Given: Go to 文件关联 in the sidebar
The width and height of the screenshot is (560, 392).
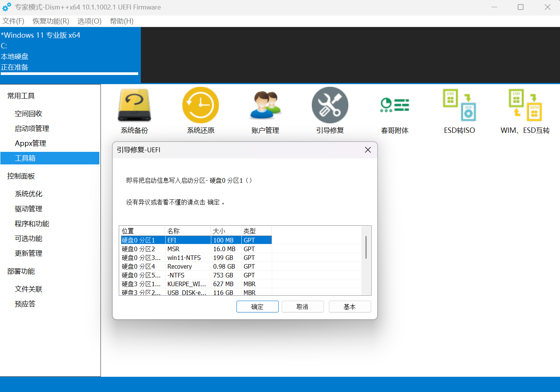Looking at the screenshot, I should pyautogui.click(x=50, y=289).
